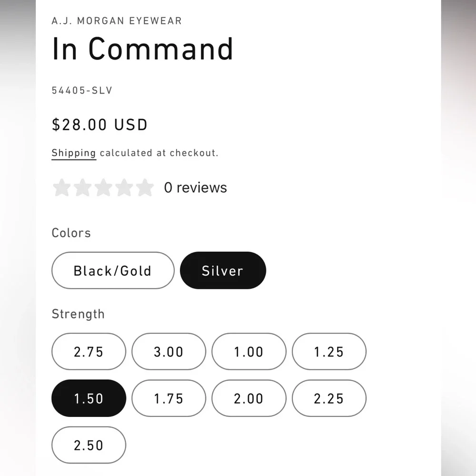Choose strength 2.75

click(89, 352)
